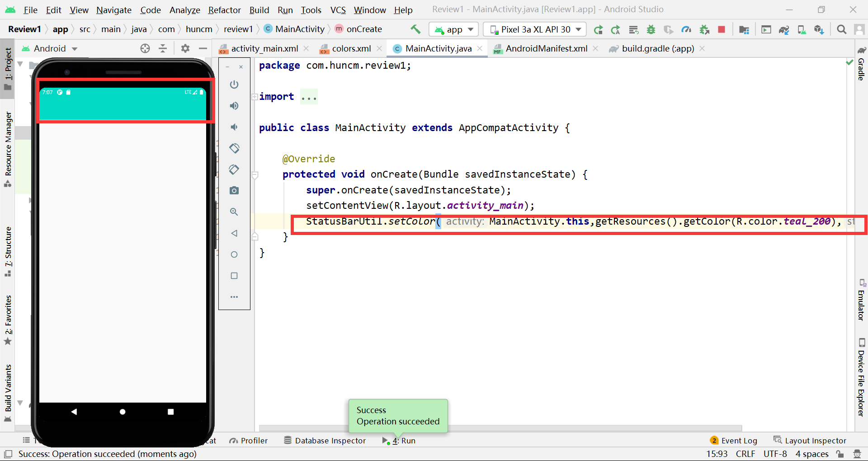Open the Analyze menu
The width and height of the screenshot is (868, 461).
[x=184, y=9]
